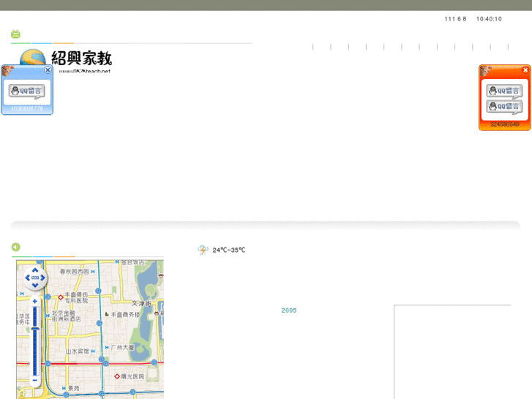Pan the map down with the arrow
Viewport: 532px width, 399px height.
(x=34, y=286)
